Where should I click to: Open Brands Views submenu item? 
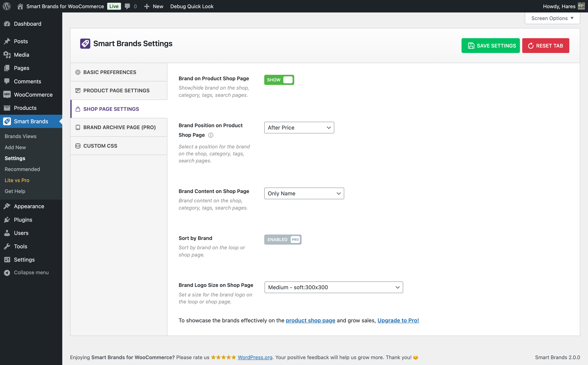click(x=20, y=136)
